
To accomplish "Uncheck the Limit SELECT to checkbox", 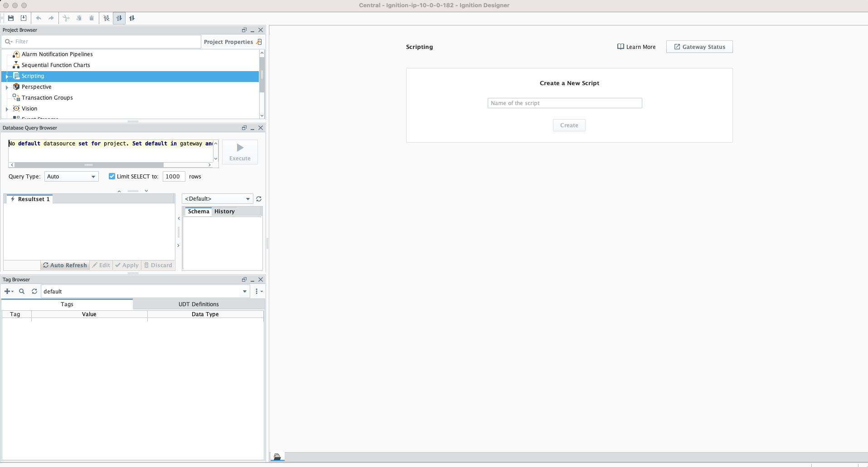I will (x=112, y=176).
